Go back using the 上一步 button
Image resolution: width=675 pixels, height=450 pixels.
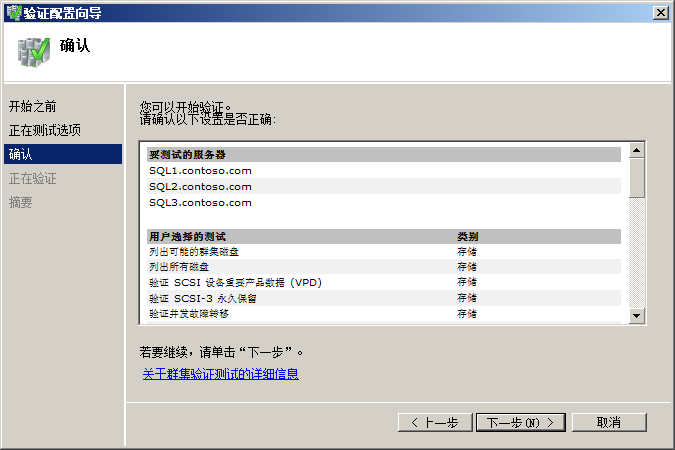(435, 422)
